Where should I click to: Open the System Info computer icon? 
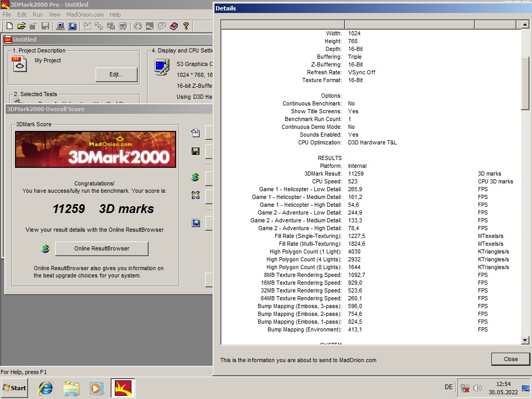(x=60, y=26)
